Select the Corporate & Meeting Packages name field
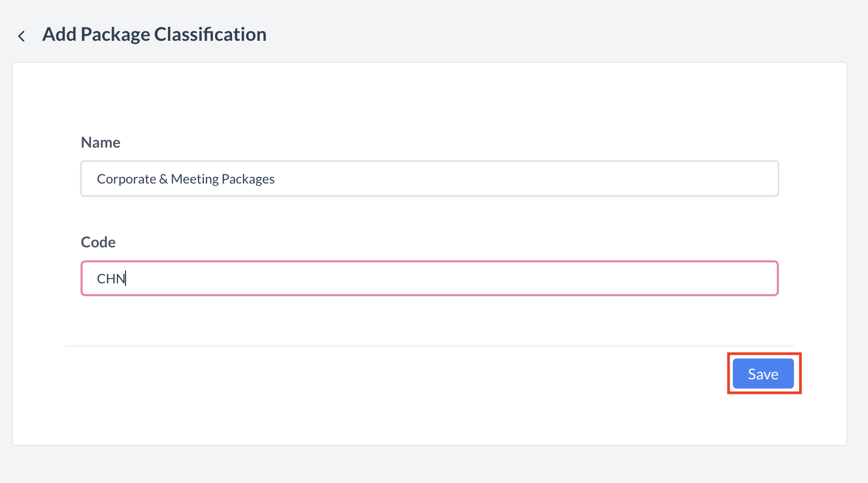 click(x=429, y=178)
